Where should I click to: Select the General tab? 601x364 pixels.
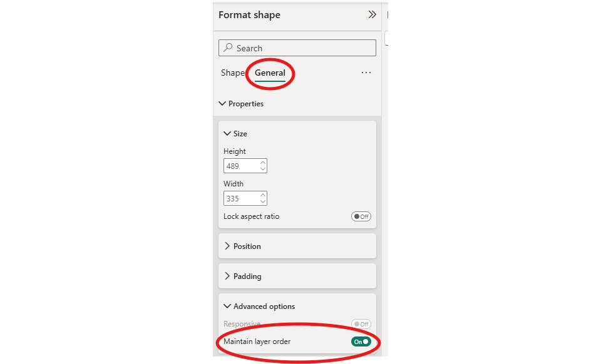270,73
